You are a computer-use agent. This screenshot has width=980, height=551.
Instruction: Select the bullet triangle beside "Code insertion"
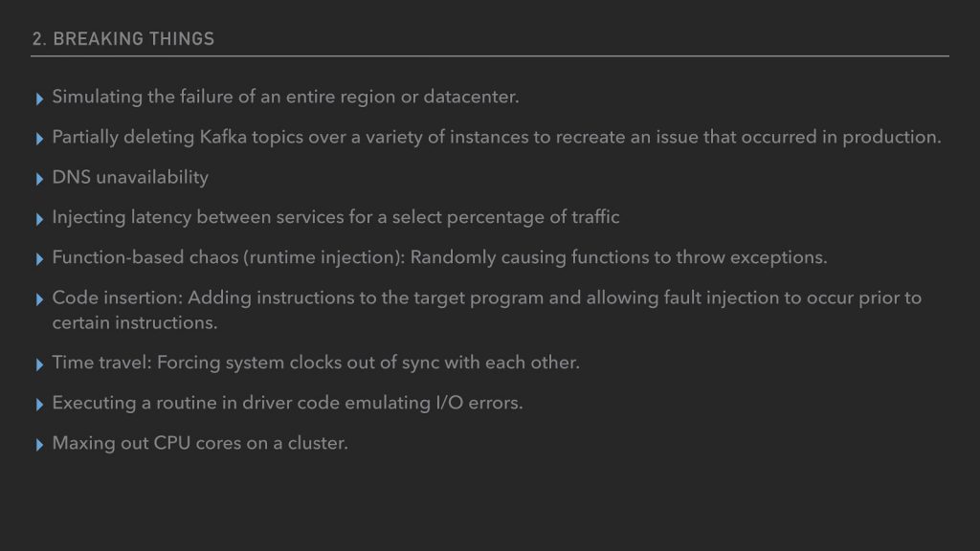39,299
